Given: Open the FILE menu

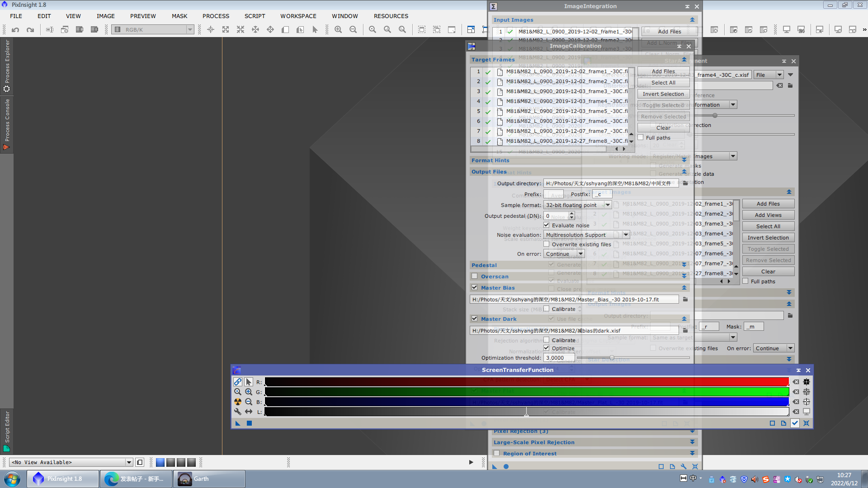Looking at the screenshot, I should [16, 16].
